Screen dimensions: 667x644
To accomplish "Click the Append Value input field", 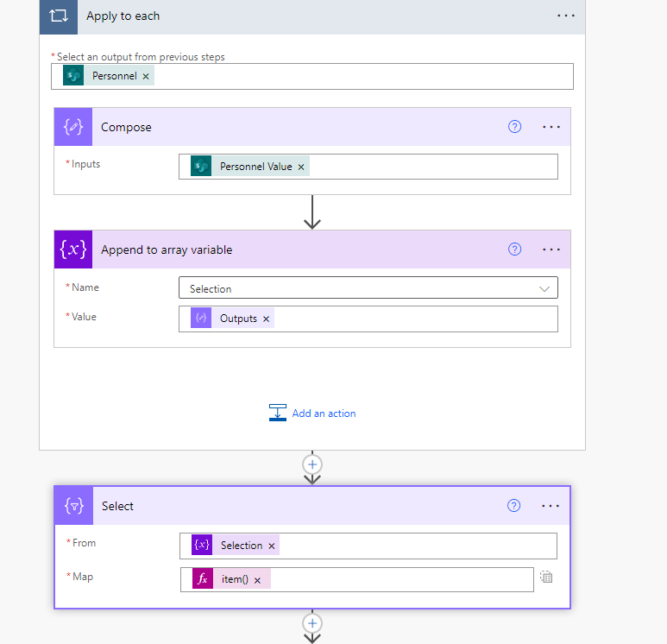I will (x=368, y=319).
